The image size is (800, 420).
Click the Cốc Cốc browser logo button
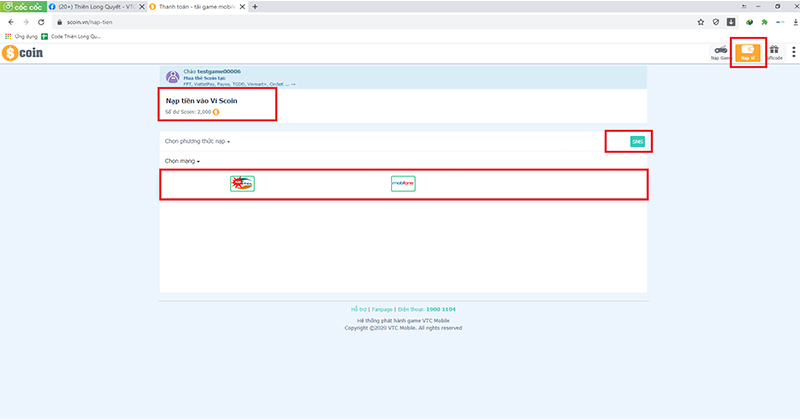point(23,7)
